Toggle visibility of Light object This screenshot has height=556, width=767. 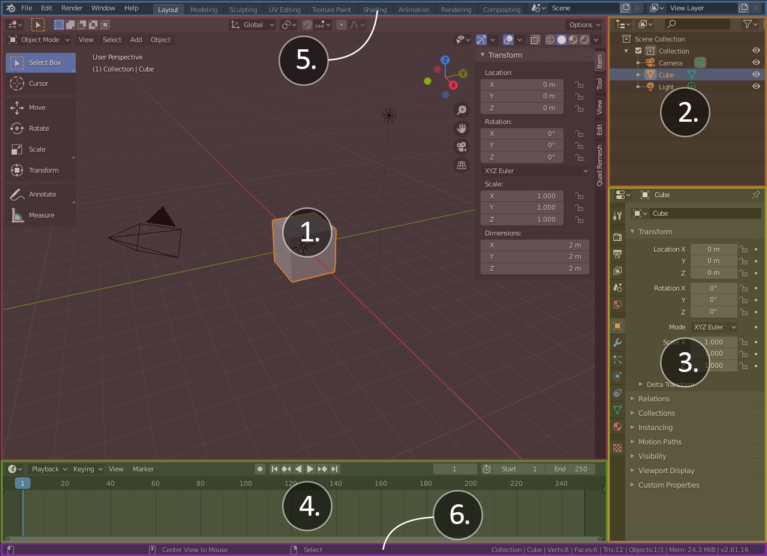756,87
